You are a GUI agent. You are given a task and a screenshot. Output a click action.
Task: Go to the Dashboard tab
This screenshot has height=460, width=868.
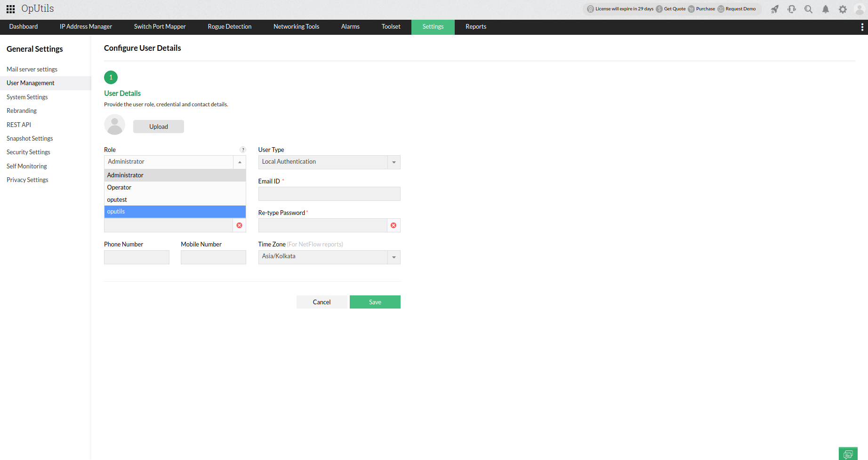(x=24, y=27)
